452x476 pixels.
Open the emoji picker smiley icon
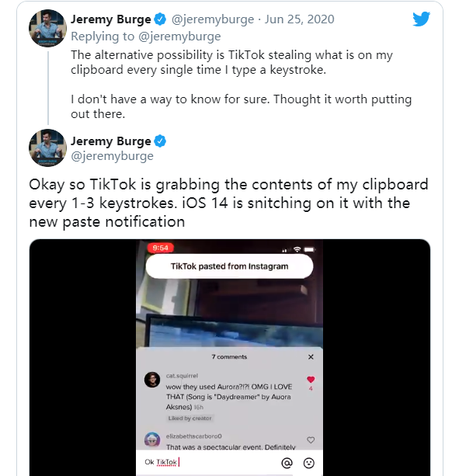(x=309, y=463)
